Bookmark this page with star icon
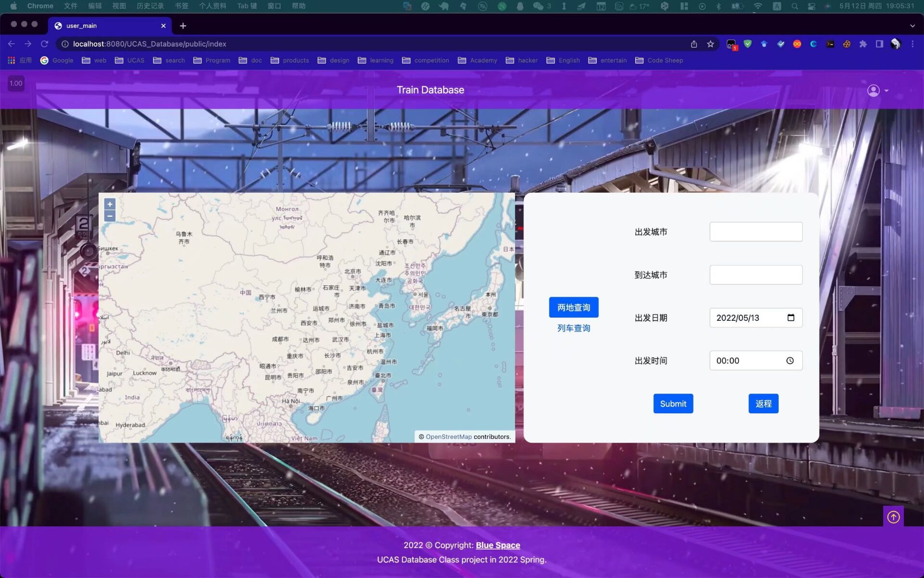924x578 pixels. pos(710,44)
